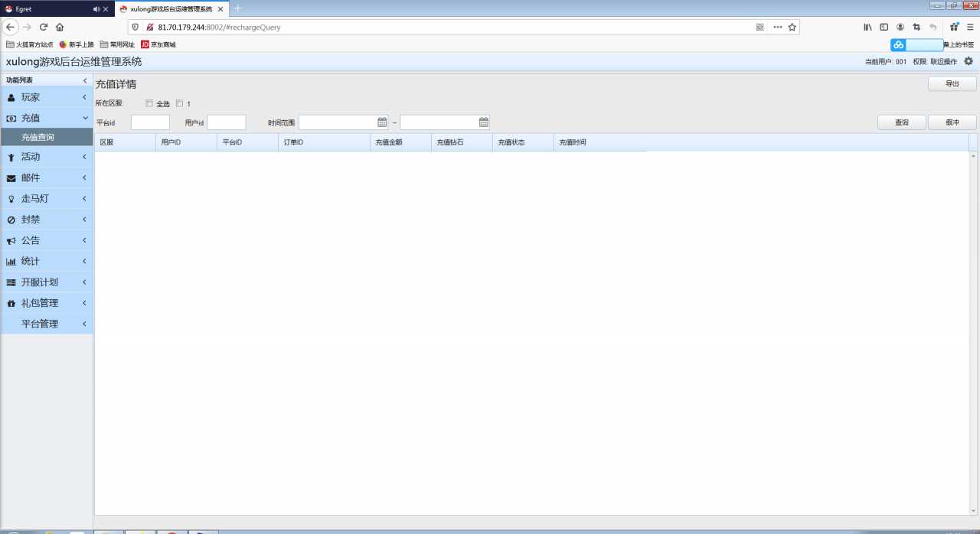Expand the 玩家 sidebar menu

point(46,97)
